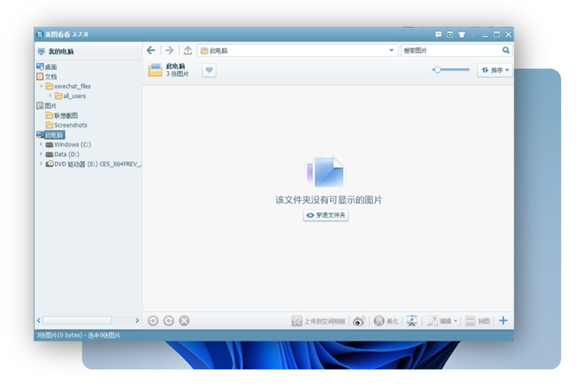This screenshot has width=588, height=392.
Task: Click the magnifier search icon
Action: [506, 50]
